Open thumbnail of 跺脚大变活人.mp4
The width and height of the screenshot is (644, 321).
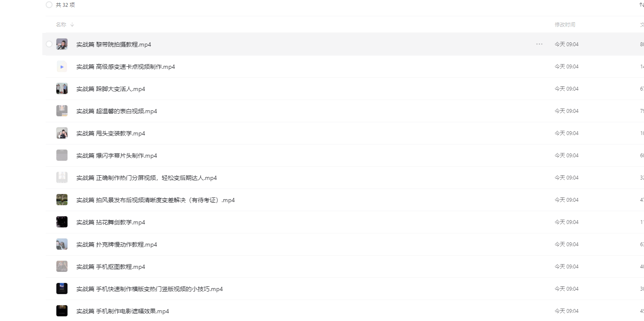point(62,88)
